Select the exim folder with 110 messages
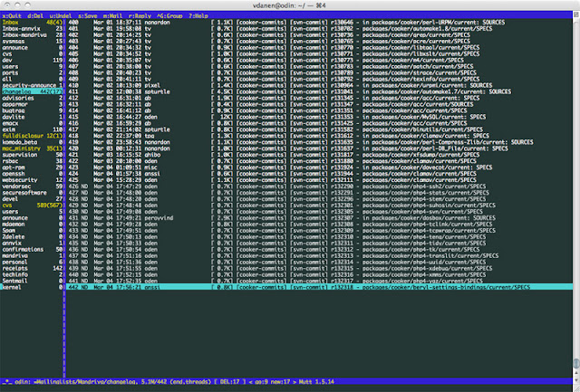 (32, 129)
